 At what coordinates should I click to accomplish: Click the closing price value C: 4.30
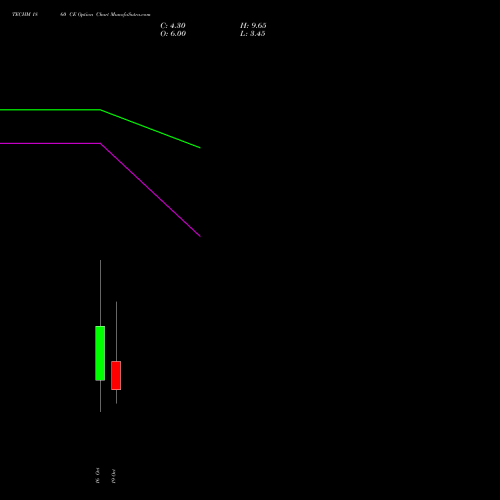pos(173,26)
